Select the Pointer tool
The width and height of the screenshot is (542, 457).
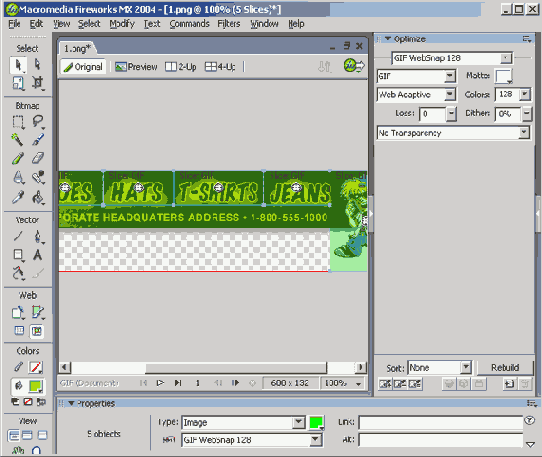pyautogui.click(x=18, y=65)
